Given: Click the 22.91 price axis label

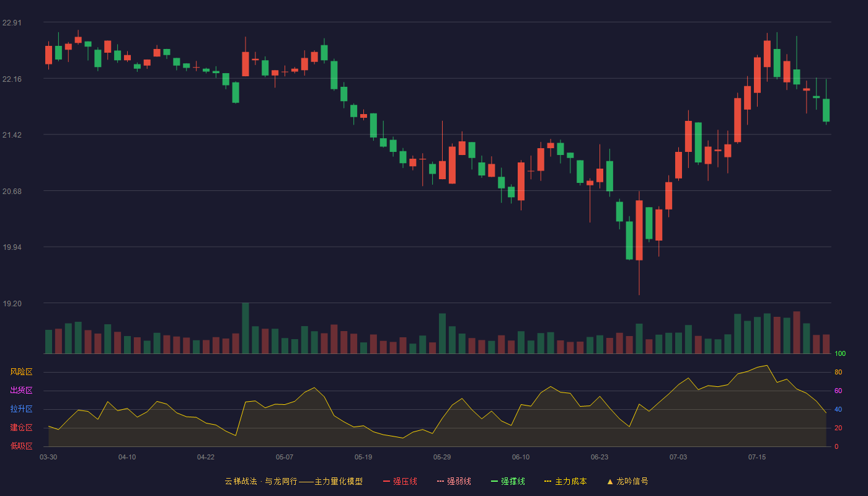Looking at the screenshot, I should pyautogui.click(x=12, y=23).
